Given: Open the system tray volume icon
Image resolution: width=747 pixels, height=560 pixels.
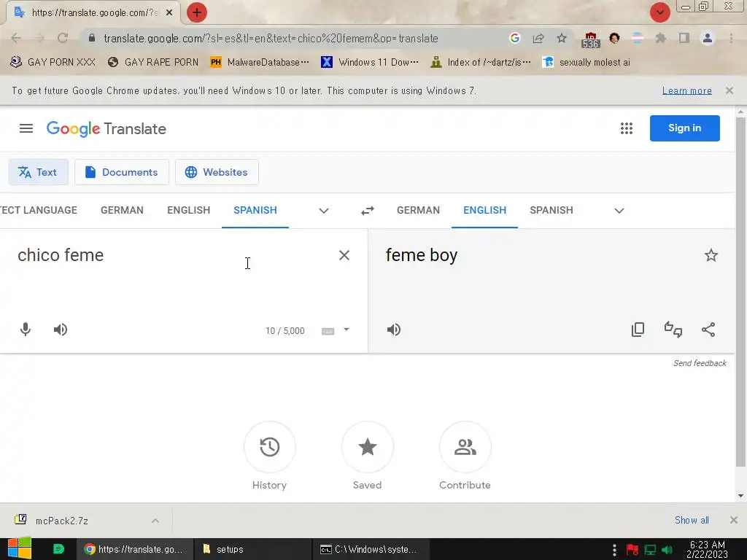Looking at the screenshot, I should pyautogui.click(x=667, y=550).
